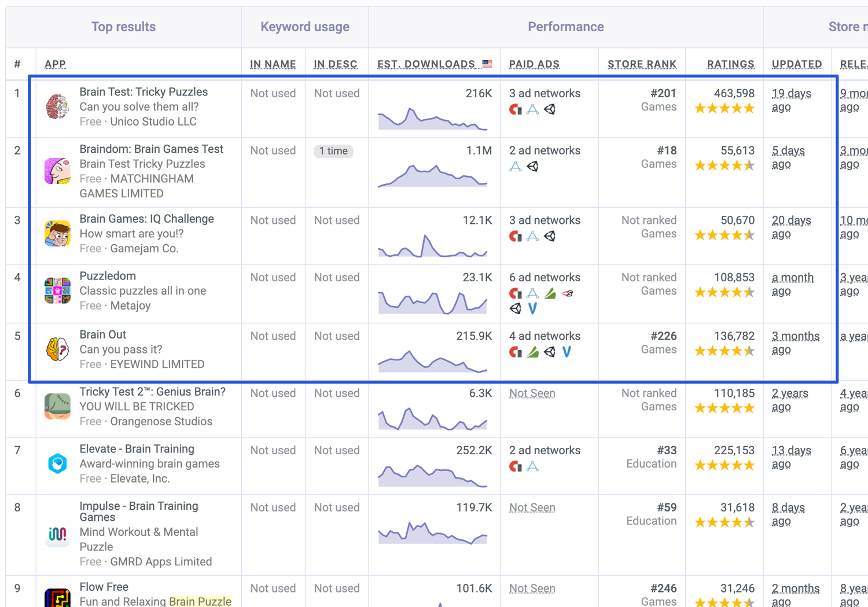Open the Elevate - Brain Training link

pyautogui.click(x=137, y=449)
